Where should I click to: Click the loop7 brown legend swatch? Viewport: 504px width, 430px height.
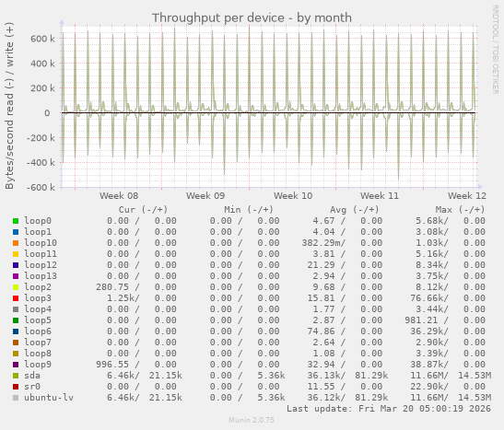point(16,343)
